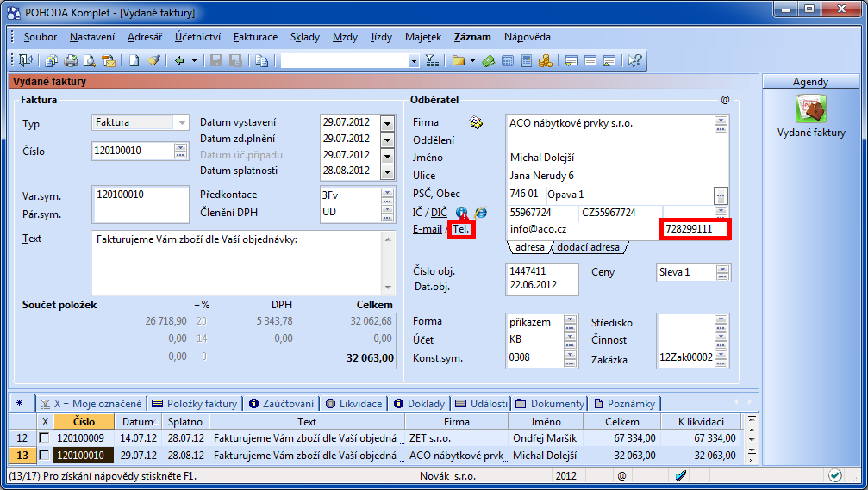
Task: Open the Účetnictví menu
Action: (x=197, y=37)
